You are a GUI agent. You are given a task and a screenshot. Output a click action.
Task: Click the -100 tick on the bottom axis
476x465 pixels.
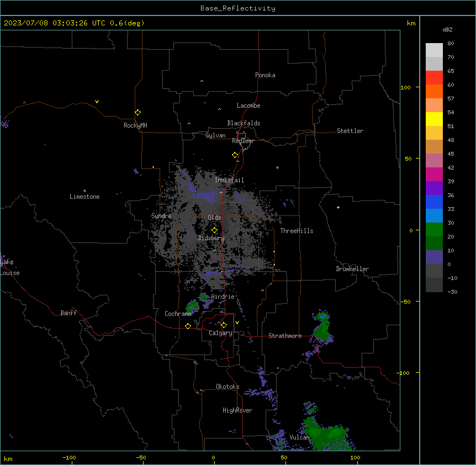(x=69, y=457)
